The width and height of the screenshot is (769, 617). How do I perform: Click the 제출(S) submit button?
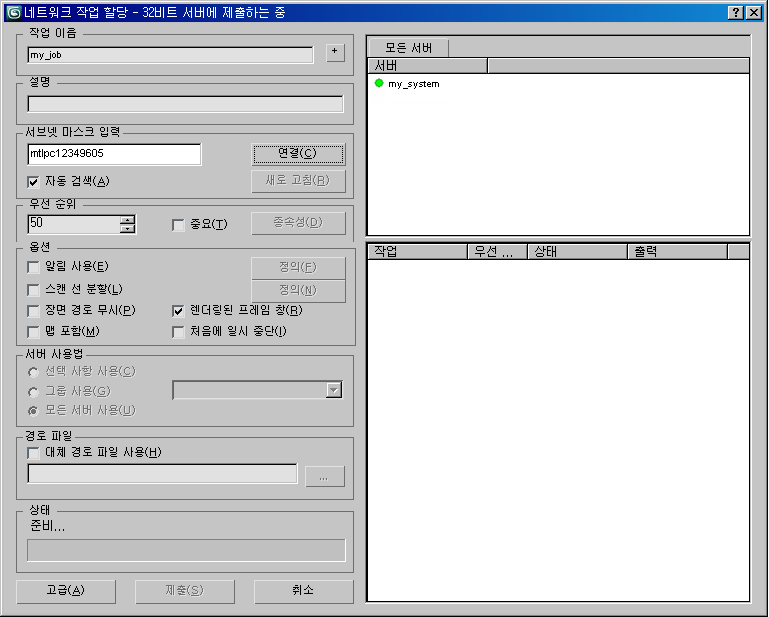pos(184,591)
